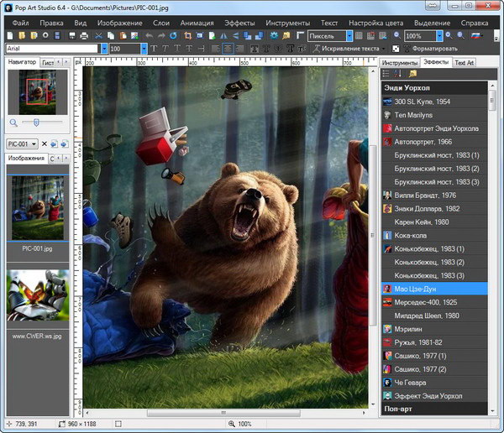Open the 100% zoom dropdown

click(438, 36)
